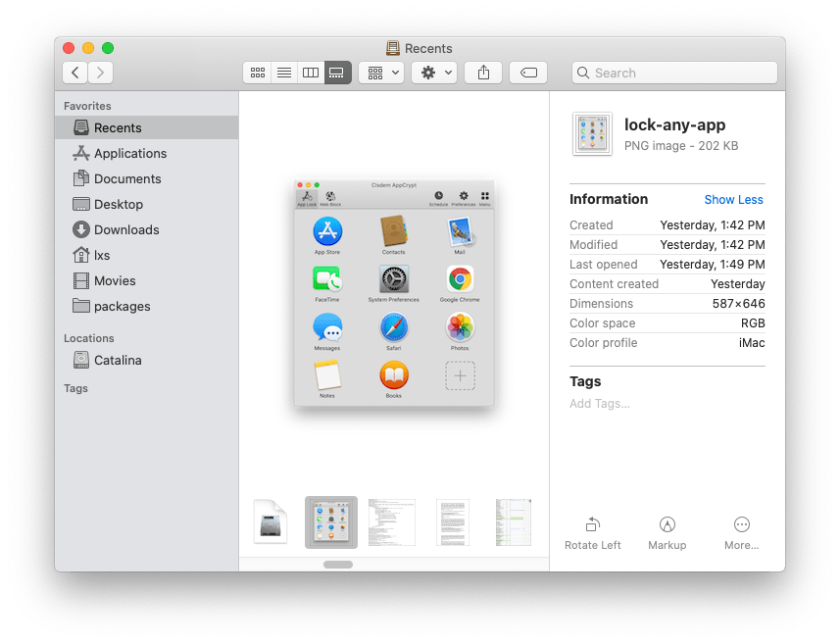Open Recents in the sidebar

tap(146, 127)
